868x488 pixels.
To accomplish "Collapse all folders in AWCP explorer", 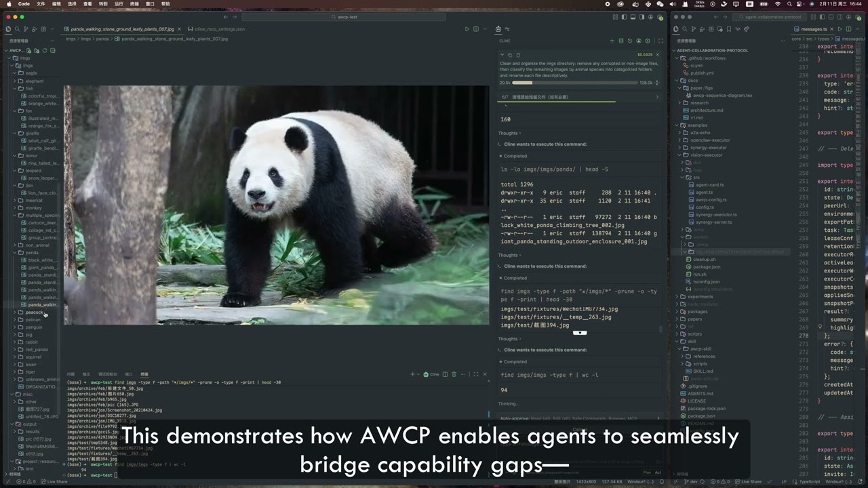I will coord(52,50).
